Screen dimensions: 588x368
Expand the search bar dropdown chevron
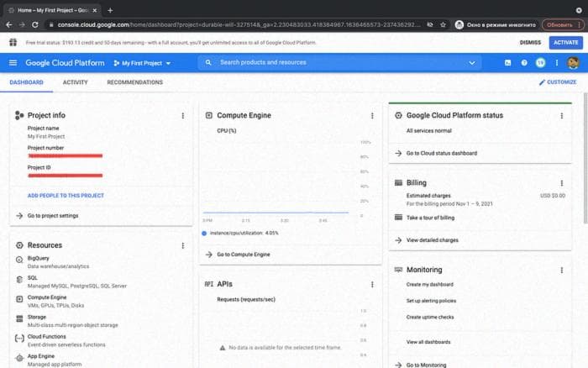click(472, 63)
